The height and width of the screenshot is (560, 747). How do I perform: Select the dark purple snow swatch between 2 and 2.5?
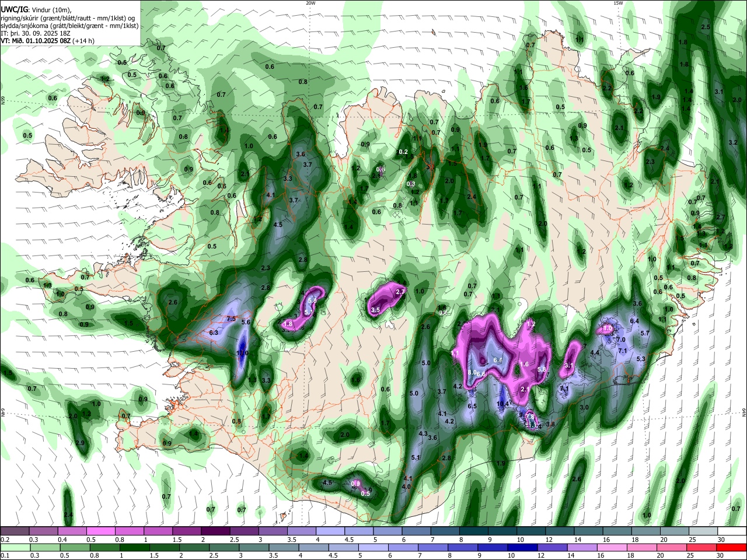pos(215,531)
